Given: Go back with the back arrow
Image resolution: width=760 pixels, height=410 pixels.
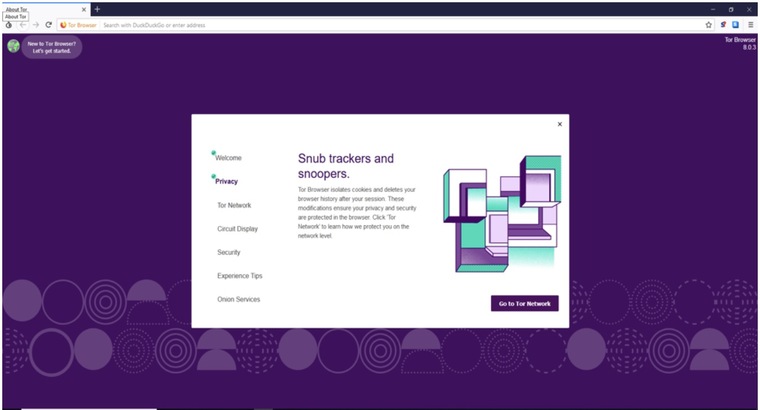Looking at the screenshot, I should 21,24.
